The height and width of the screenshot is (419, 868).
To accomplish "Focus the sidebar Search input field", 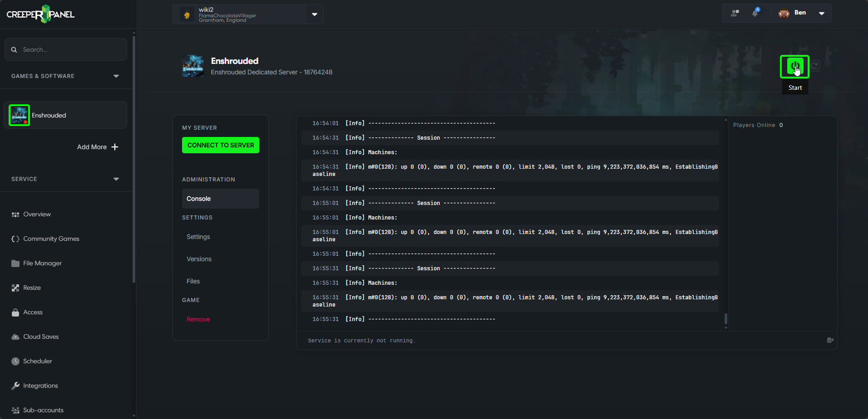I will 66,49.
